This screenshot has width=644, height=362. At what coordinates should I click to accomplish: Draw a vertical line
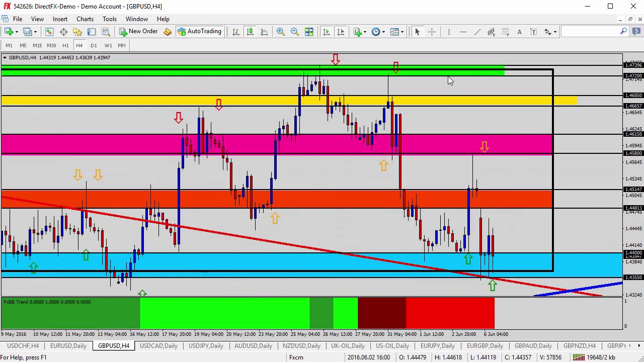click(x=448, y=32)
